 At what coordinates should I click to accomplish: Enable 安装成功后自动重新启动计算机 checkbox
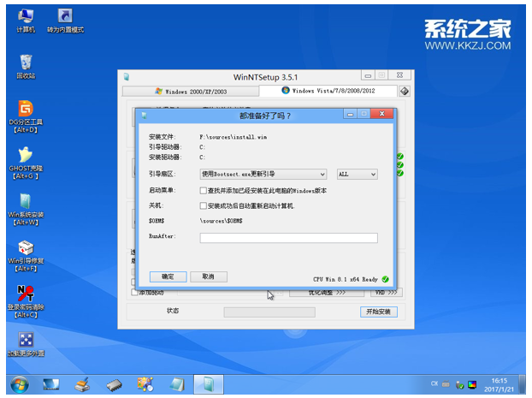(x=204, y=205)
